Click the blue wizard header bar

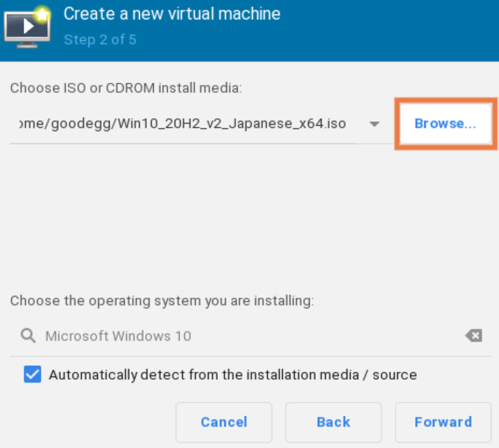pos(249,31)
